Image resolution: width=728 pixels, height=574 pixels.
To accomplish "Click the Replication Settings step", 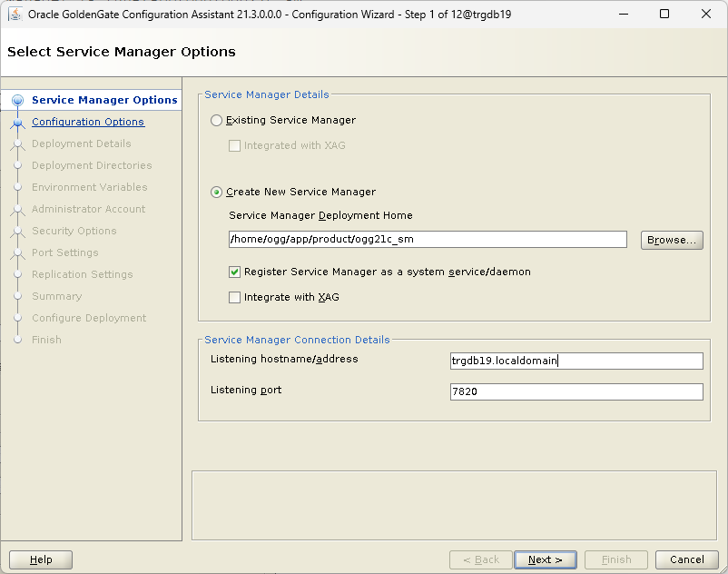I will 83,274.
